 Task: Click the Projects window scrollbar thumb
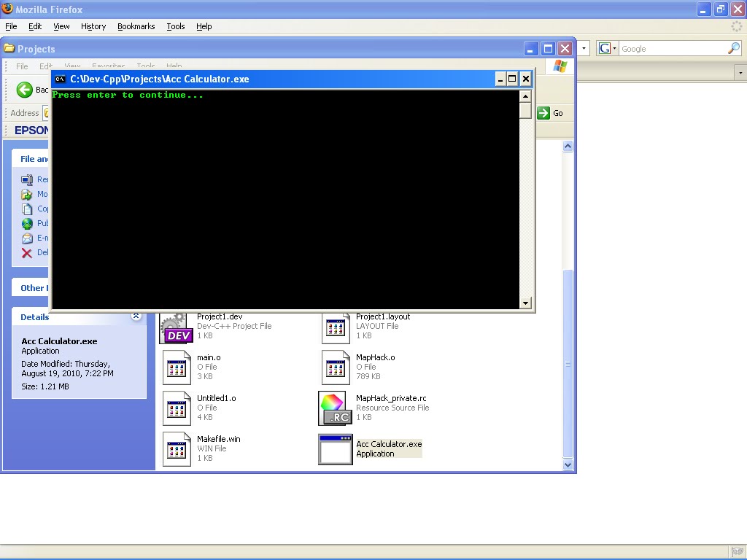pos(568,364)
